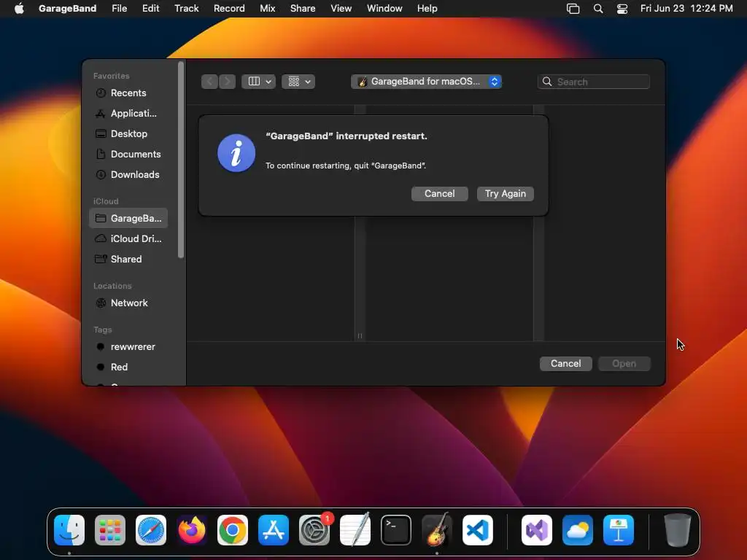
Task: Open the GarageBand application menu
Action: [67, 9]
